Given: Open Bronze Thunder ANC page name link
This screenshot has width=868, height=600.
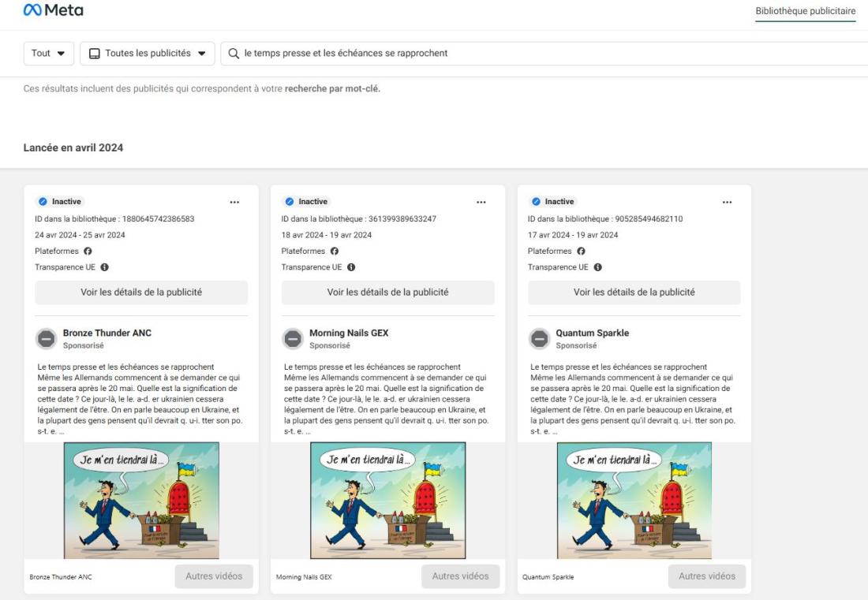Looking at the screenshot, I should click(107, 333).
